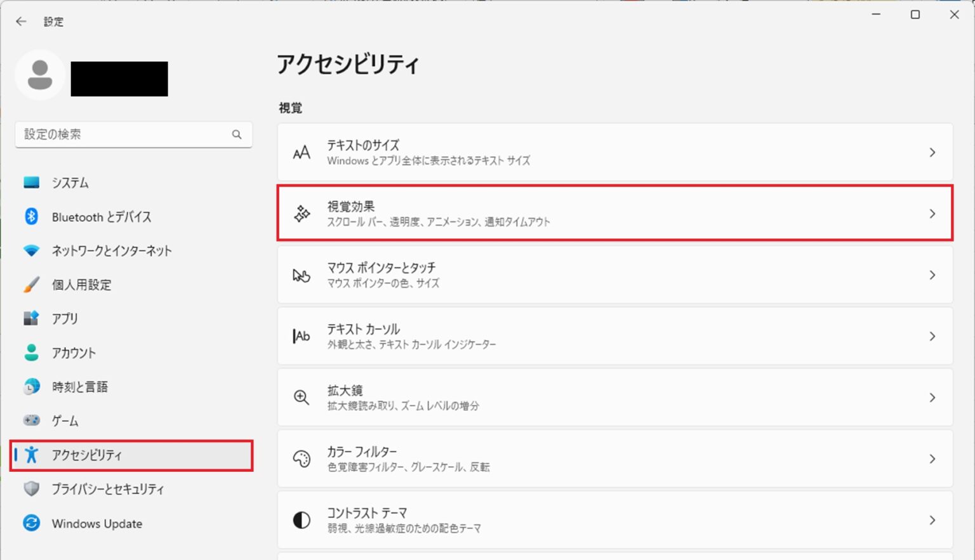Go to 時刻と言語 settings
The image size is (975, 560).
[79, 387]
